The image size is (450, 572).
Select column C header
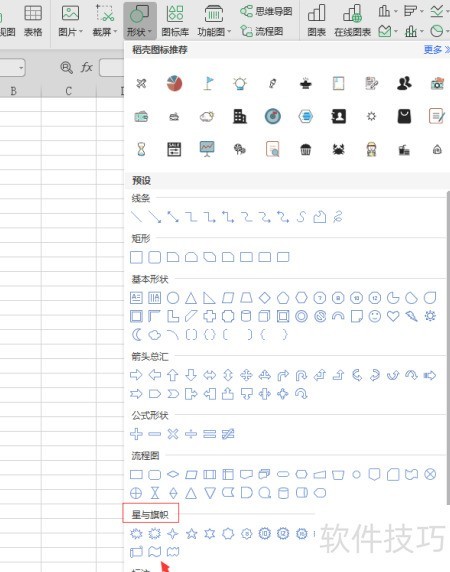(x=69, y=91)
